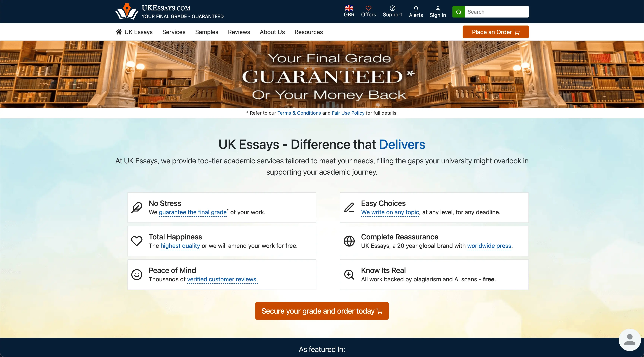Click the Offers heart icon
The image size is (644, 357).
click(x=368, y=8)
